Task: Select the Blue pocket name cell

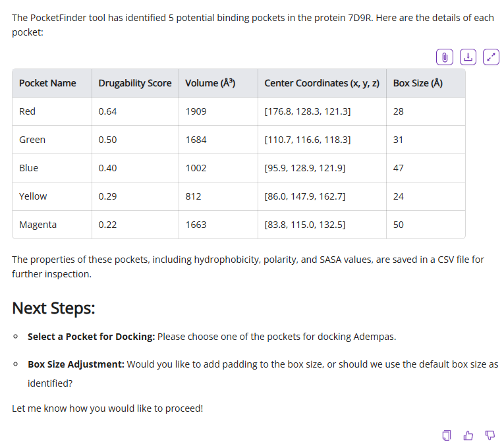Action: point(29,168)
